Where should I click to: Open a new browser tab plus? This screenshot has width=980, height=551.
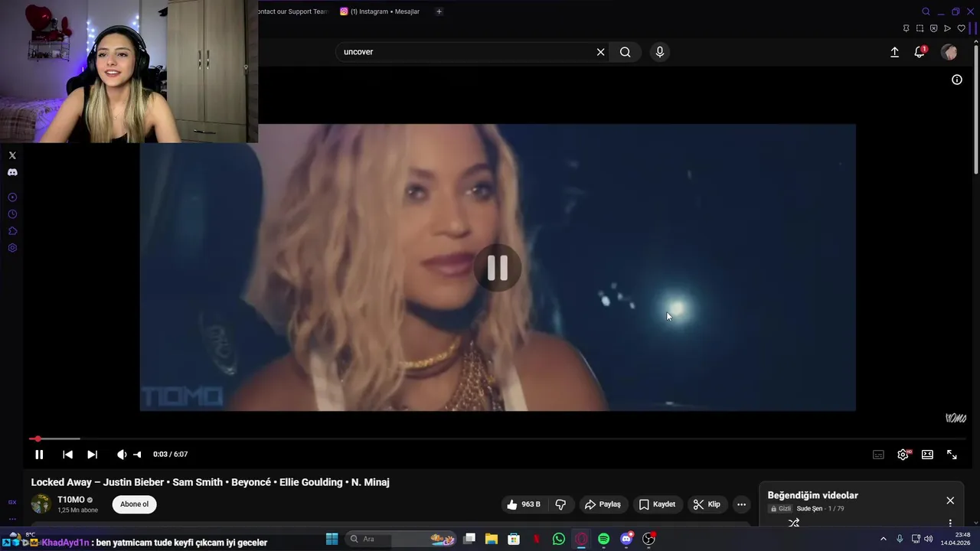439,11
